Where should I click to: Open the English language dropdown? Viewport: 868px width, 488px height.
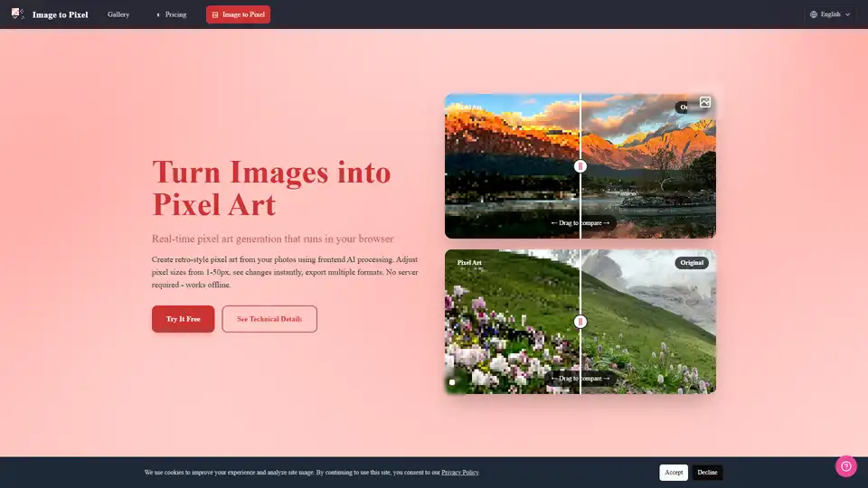click(x=829, y=14)
